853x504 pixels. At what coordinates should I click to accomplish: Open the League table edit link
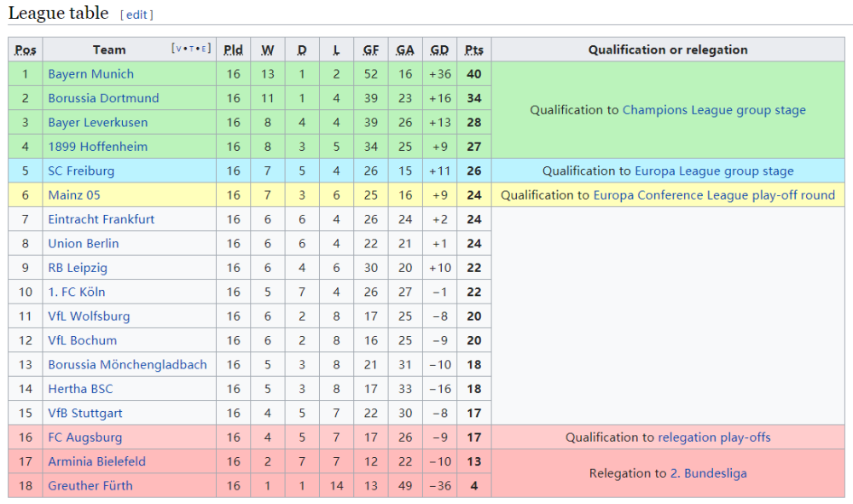click(x=136, y=14)
